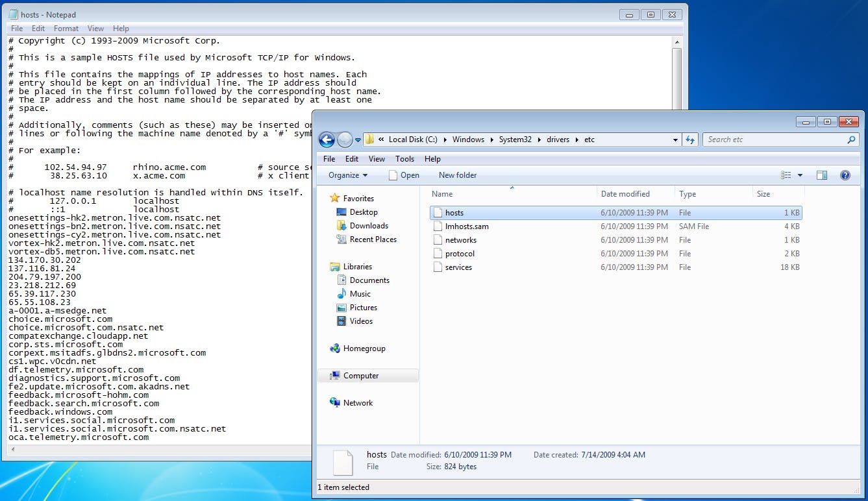Open the Music library
This screenshot has height=501, width=868.
pyautogui.click(x=361, y=293)
